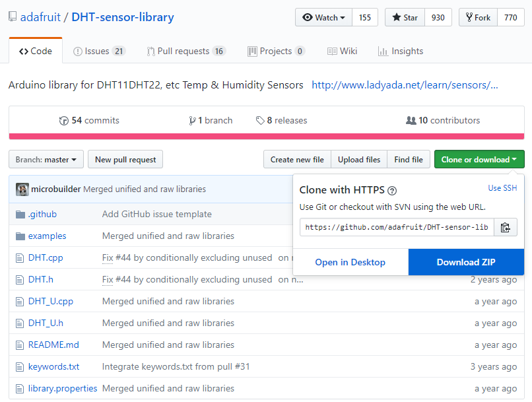
Task: Click Find file button
Action: (x=409, y=160)
